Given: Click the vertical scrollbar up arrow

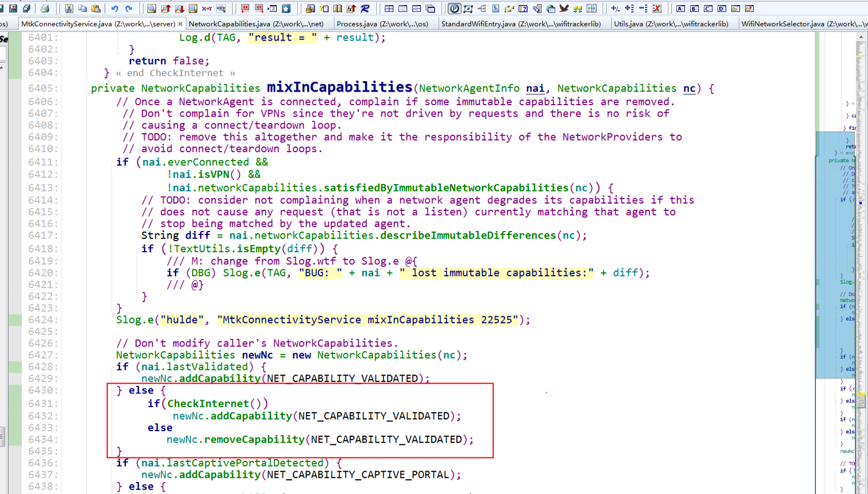Looking at the screenshot, I should click(x=861, y=37).
